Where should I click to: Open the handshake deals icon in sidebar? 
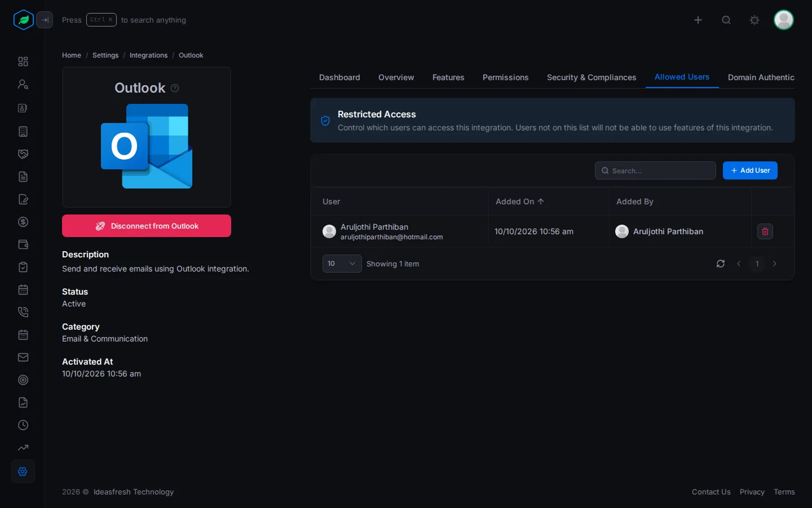tap(23, 154)
